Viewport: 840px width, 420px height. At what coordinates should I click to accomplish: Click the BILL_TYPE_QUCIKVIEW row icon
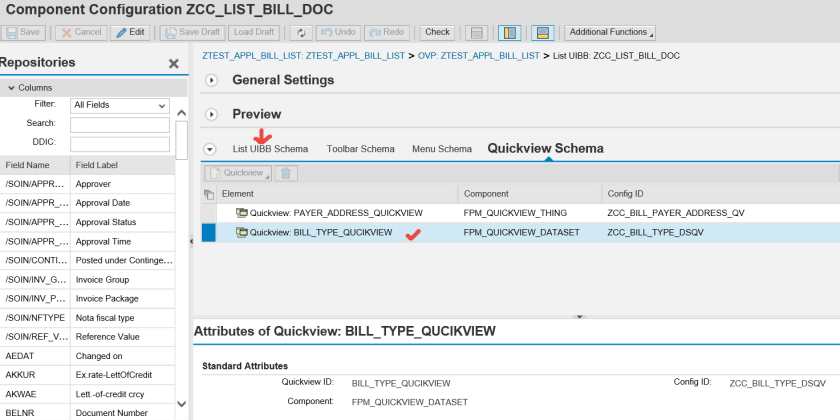pos(242,232)
